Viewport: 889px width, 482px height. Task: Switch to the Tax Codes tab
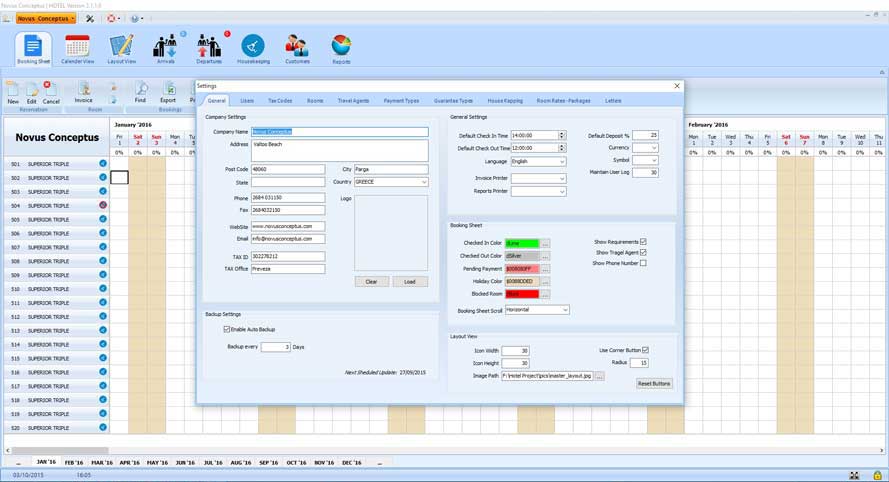click(280, 101)
